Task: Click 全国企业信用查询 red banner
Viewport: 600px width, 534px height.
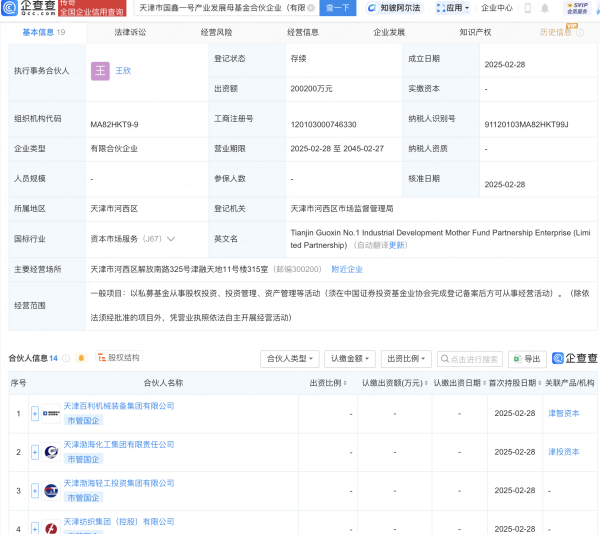Action: point(92,8)
